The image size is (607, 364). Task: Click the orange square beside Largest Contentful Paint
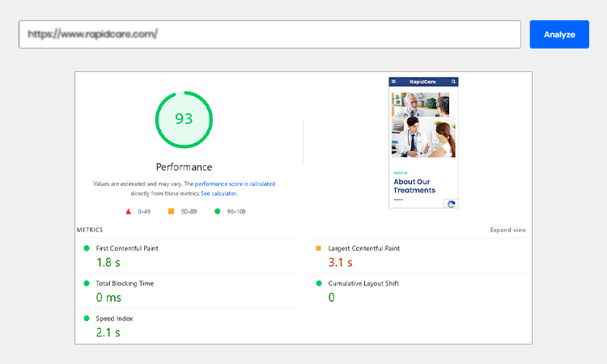tap(318, 248)
